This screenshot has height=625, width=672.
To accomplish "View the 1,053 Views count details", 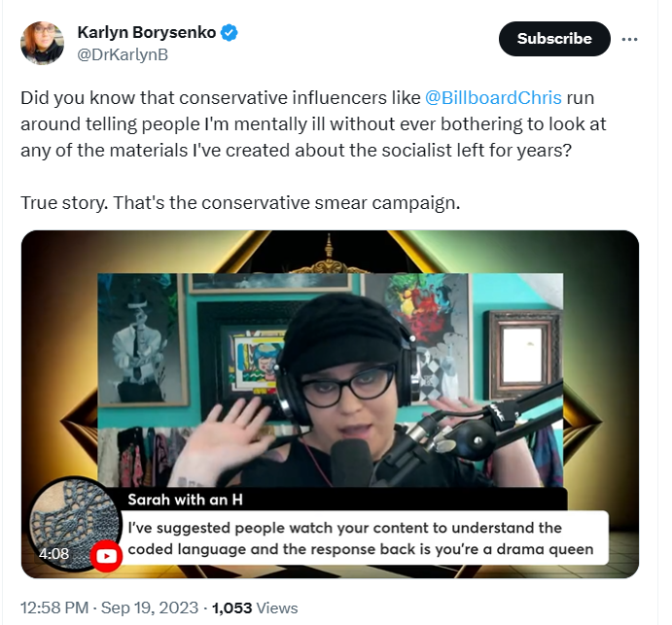I will coord(255,608).
